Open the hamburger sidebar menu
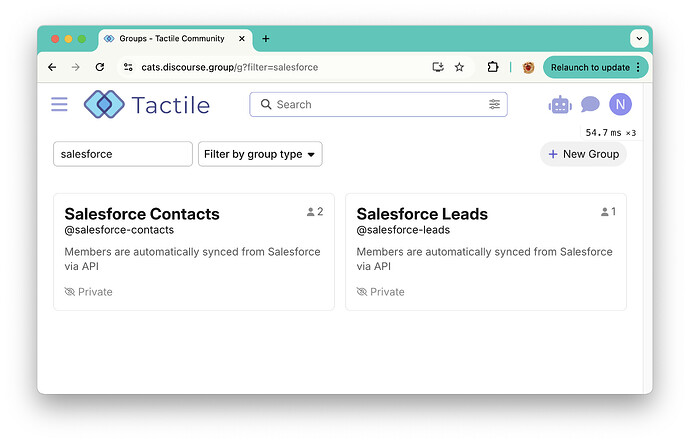The height and width of the screenshot is (443, 690). point(59,104)
